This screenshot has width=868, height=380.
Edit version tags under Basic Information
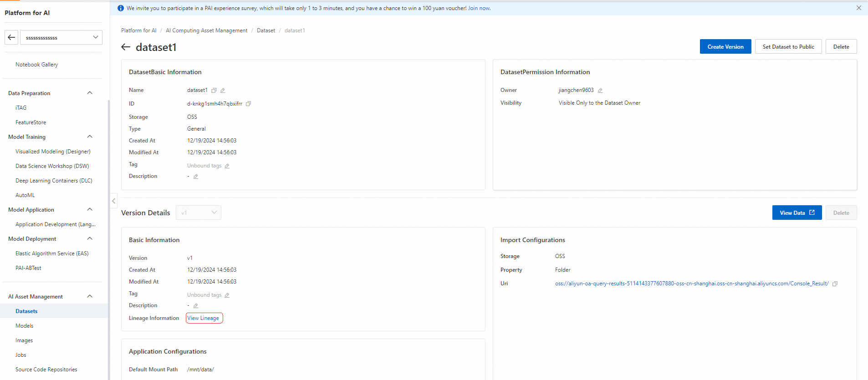click(227, 295)
